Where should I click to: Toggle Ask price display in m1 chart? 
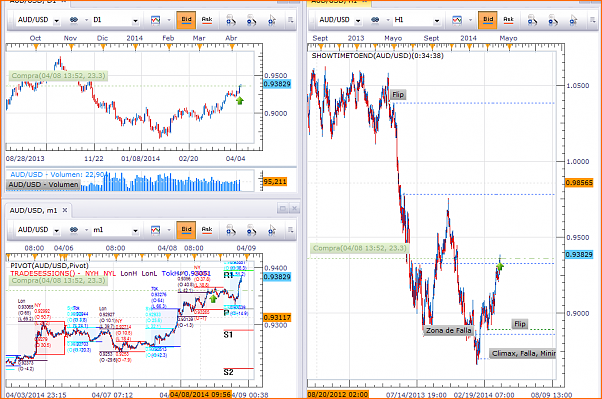(x=207, y=230)
